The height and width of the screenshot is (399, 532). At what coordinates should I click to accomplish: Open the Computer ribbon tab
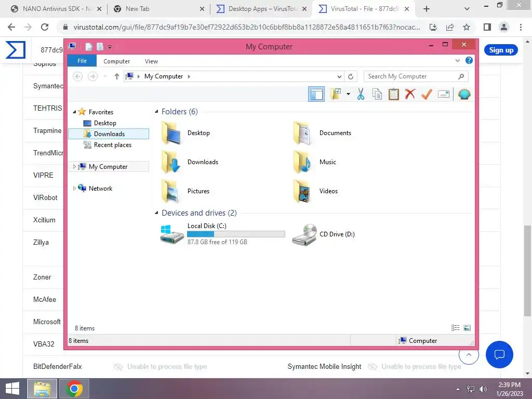[x=116, y=61]
